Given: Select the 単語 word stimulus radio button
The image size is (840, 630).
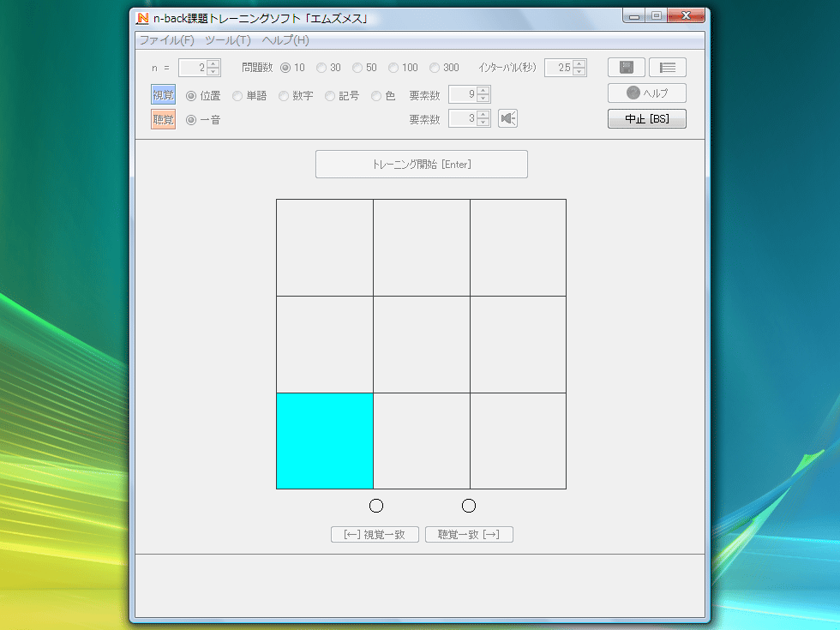Looking at the screenshot, I should pos(238,96).
